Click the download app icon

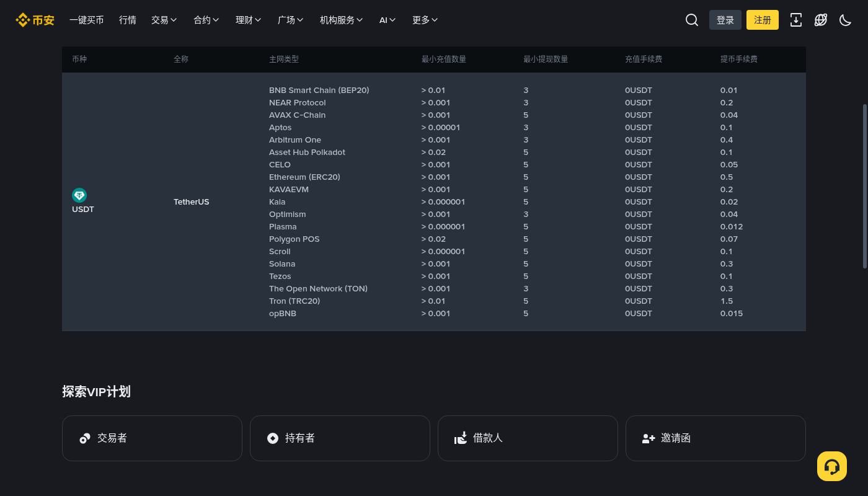tap(796, 20)
